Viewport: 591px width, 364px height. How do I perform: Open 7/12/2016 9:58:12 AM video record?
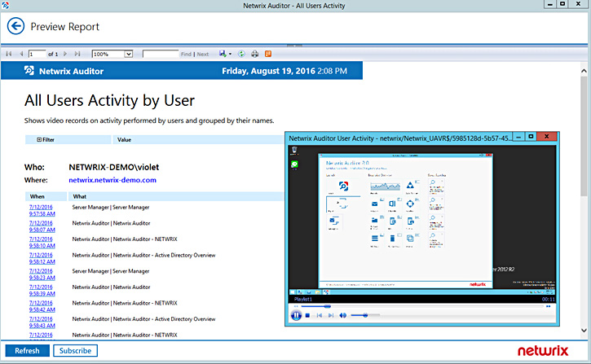42,258
